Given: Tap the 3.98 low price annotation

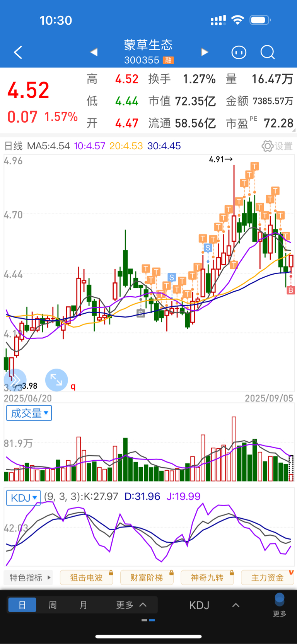Looking at the screenshot, I should [26, 386].
